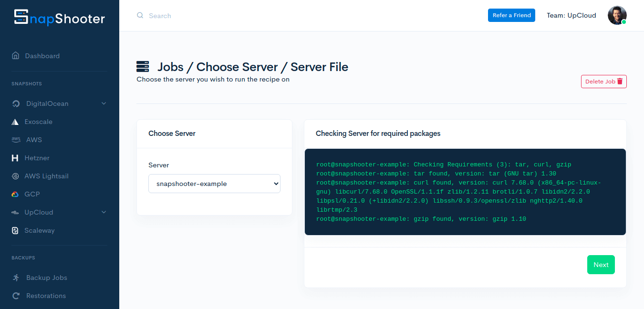Click the AWS Lightsail icon
This screenshot has width=644, height=309.
tap(15, 176)
